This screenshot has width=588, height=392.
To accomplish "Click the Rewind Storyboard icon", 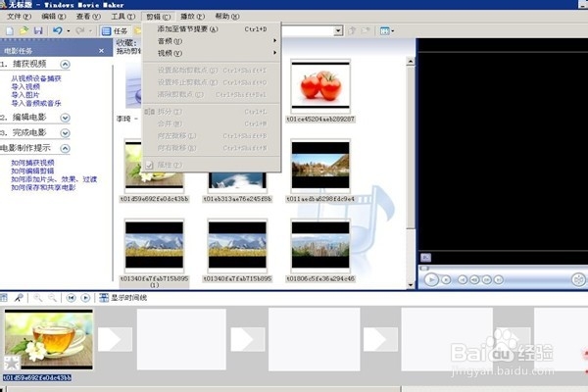I will (x=71, y=298).
